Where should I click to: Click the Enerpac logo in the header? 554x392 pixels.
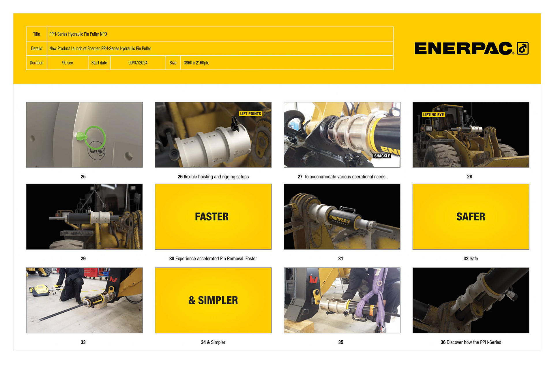pyautogui.click(x=471, y=48)
